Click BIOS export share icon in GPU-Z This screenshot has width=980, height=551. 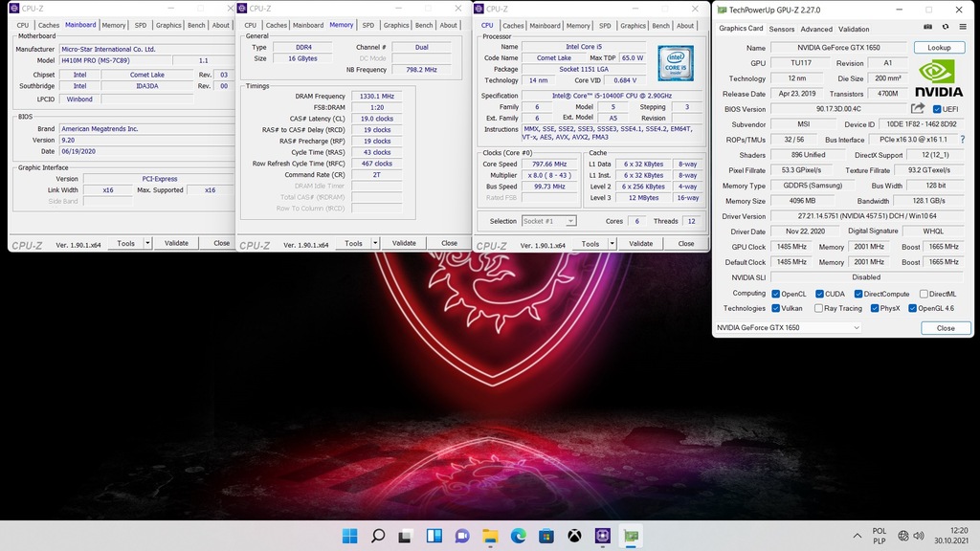[917, 108]
